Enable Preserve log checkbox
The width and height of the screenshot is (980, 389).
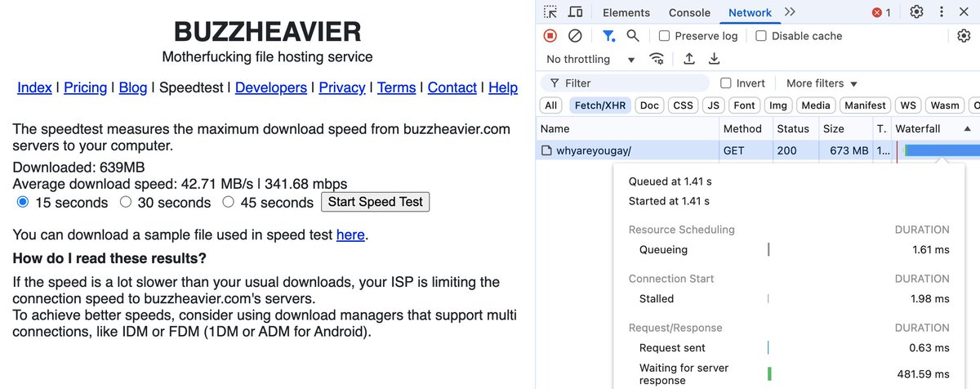tap(665, 36)
